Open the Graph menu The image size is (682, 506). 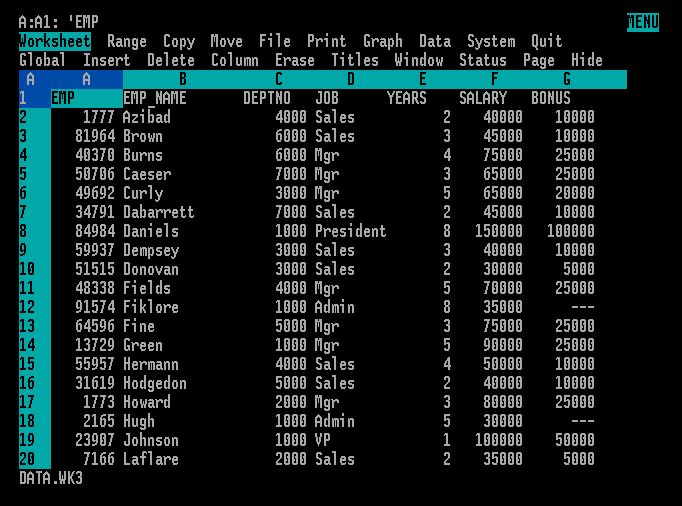click(x=382, y=41)
